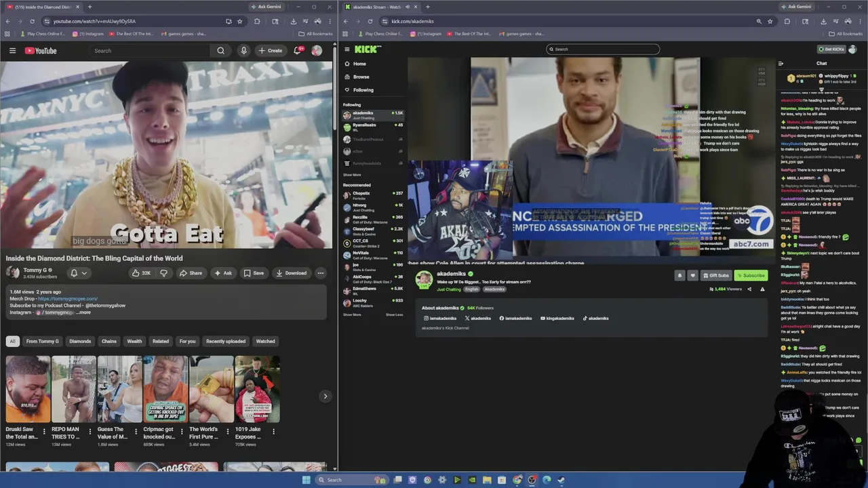
Task: Open Chopstix recommended channel
Action: (x=373, y=195)
